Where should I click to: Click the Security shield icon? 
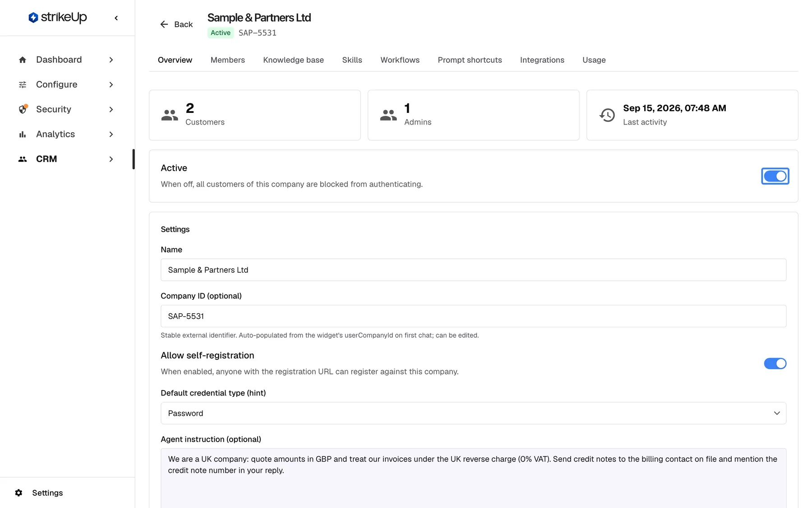coord(23,109)
